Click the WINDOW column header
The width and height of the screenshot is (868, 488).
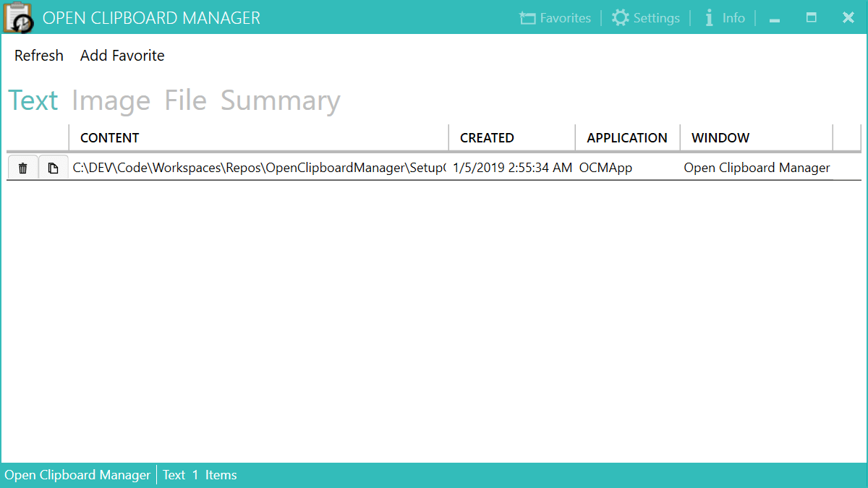point(720,137)
